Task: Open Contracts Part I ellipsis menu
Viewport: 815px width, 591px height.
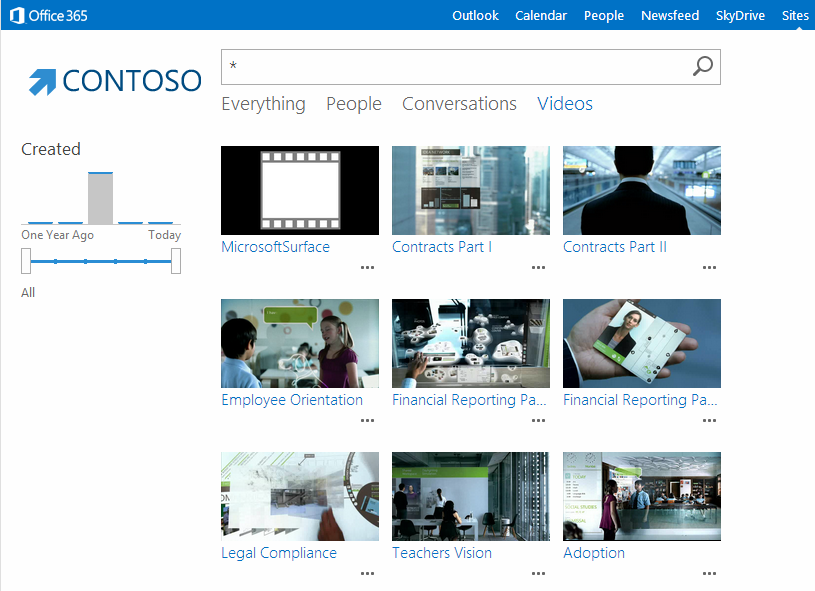Action: 538,268
